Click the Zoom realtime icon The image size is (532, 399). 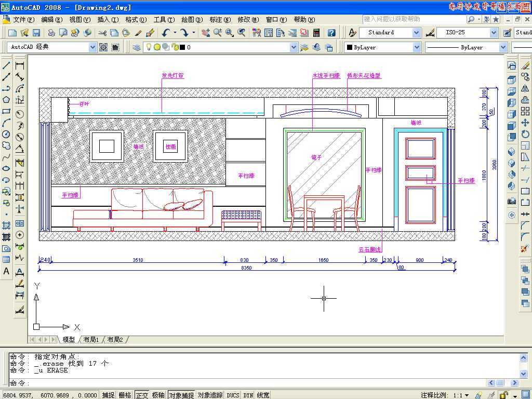(x=218, y=33)
